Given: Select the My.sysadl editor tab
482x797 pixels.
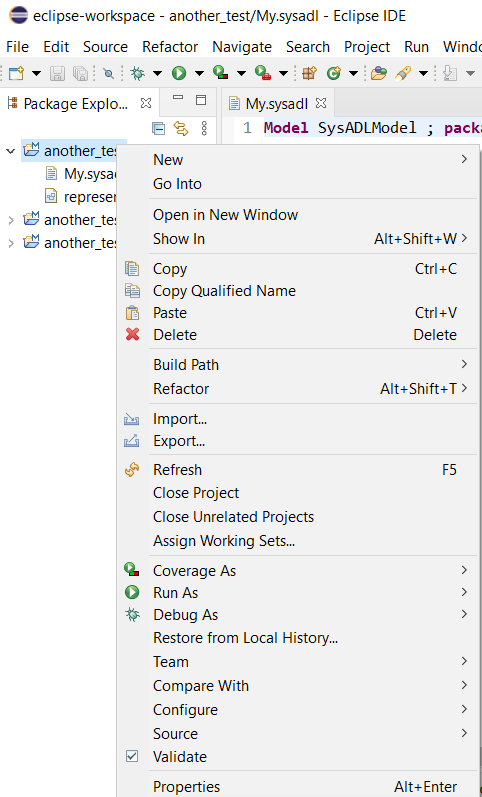Looking at the screenshot, I should pos(277,104).
